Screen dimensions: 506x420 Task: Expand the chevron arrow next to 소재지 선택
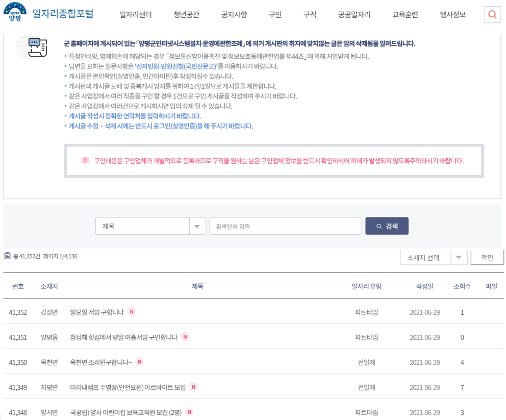click(x=459, y=257)
